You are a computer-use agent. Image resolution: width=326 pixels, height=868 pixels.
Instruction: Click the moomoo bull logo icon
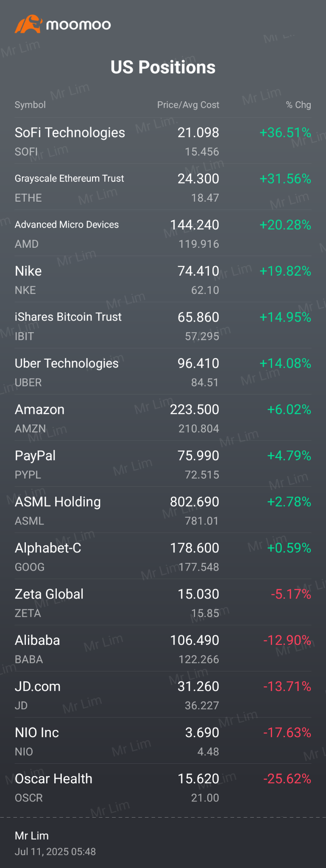click(x=28, y=24)
